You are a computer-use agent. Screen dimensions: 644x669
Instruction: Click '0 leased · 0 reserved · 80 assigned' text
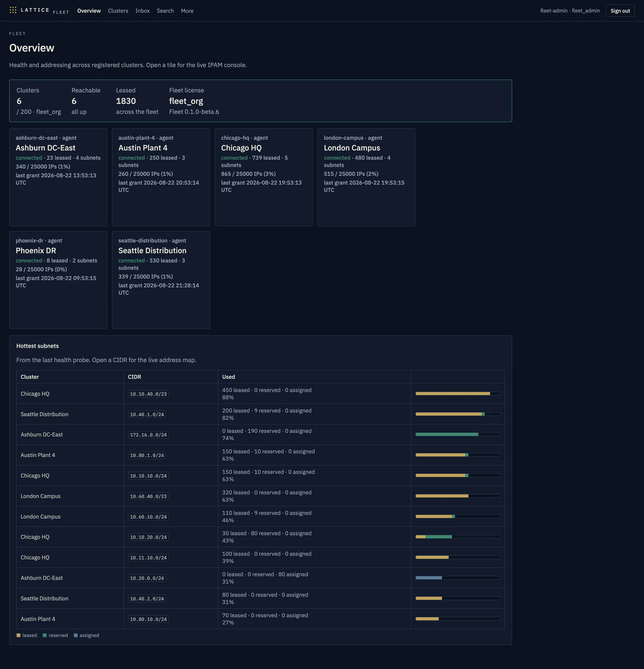click(x=265, y=574)
